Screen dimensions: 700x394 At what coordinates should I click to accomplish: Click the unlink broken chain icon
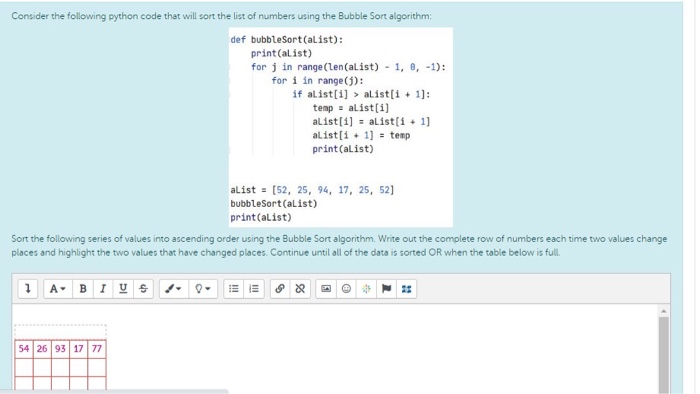(300, 289)
